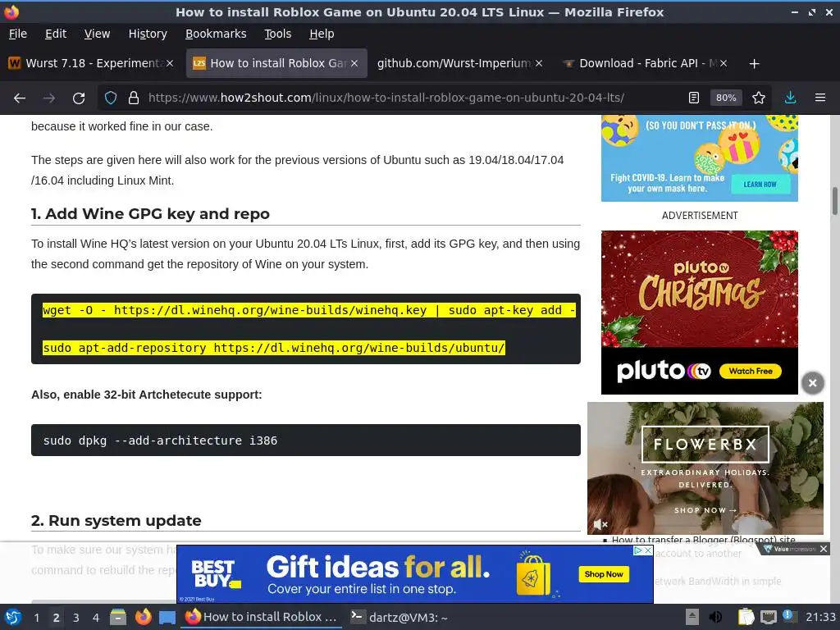Screen dimensions: 840x630
Task: Close the How to install Roblox tab
Action: point(354,63)
